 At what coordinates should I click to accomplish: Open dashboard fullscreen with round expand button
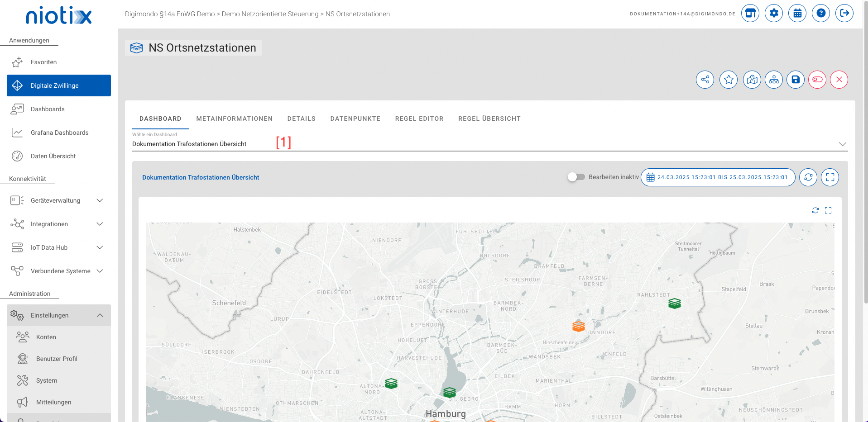coord(830,177)
